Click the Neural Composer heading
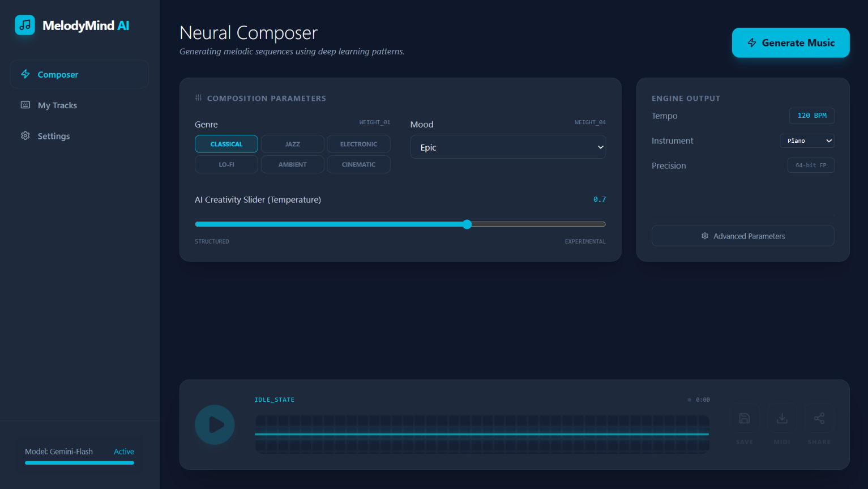This screenshot has height=489, width=868. [x=249, y=33]
